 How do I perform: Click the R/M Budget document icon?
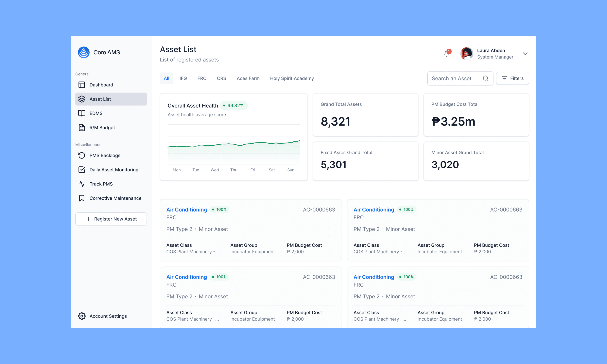click(x=82, y=128)
